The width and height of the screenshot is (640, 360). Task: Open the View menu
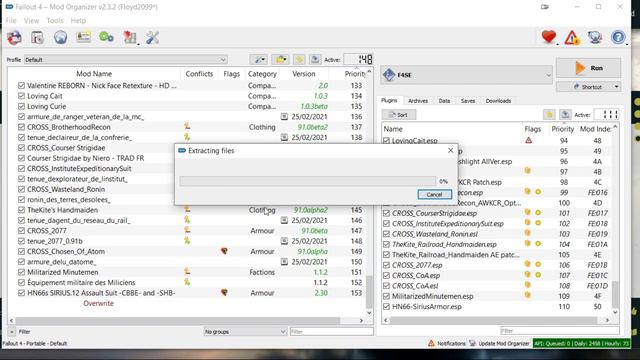[31, 20]
